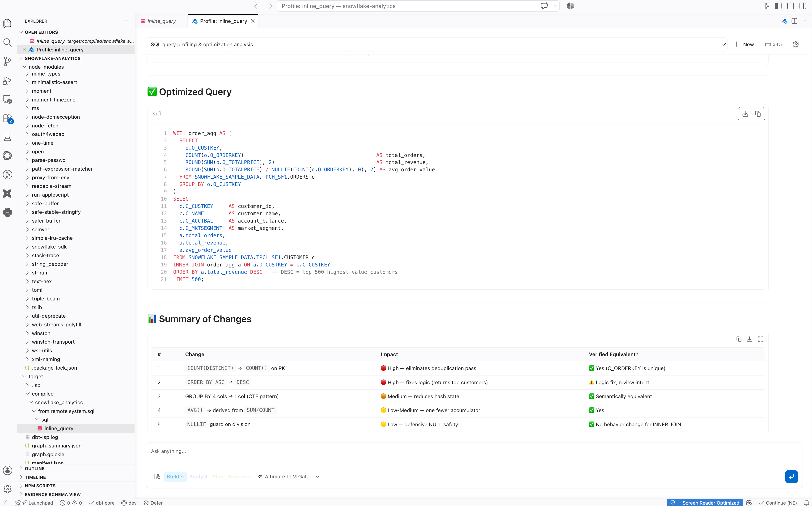Expand Summary of Changes table to fullscreen
This screenshot has height=506, width=812.
(761, 339)
